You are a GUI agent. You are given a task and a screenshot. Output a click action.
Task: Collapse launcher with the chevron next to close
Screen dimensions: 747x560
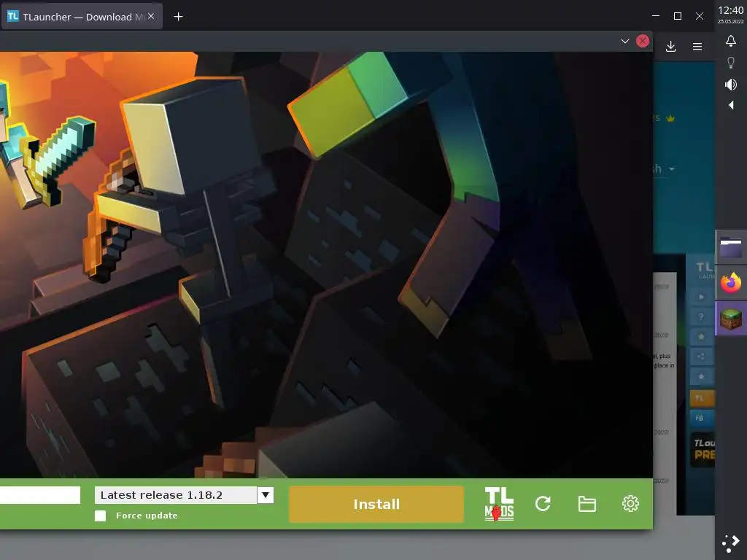point(625,41)
